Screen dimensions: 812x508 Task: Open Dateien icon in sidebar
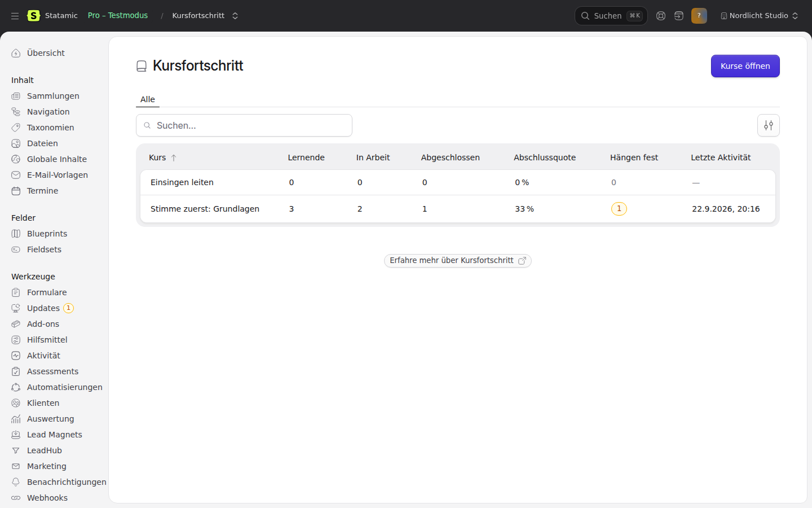(16, 143)
